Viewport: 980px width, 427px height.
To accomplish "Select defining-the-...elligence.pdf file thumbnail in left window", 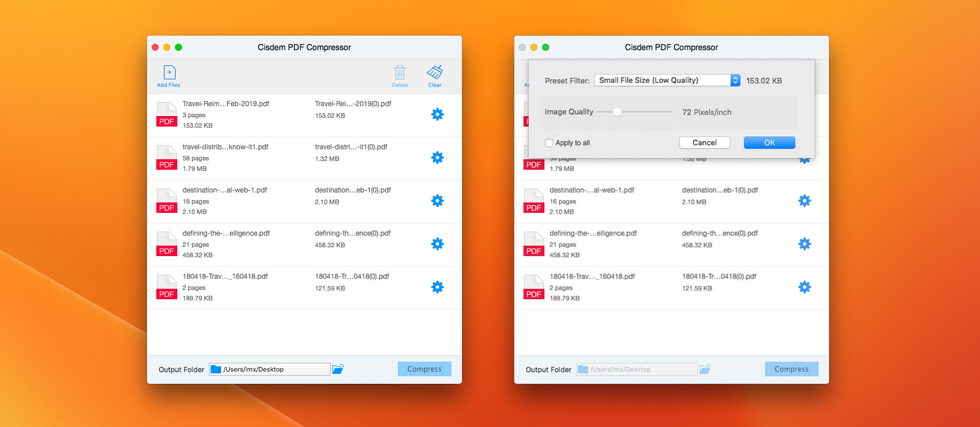I will (x=167, y=244).
